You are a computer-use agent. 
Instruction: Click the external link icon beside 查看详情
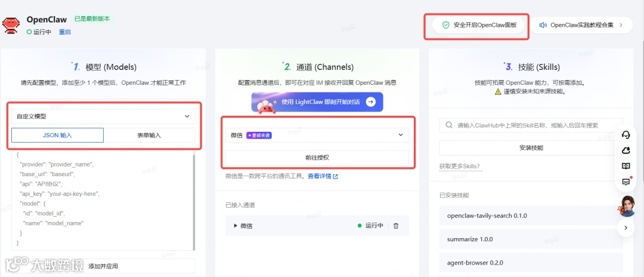point(335,176)
